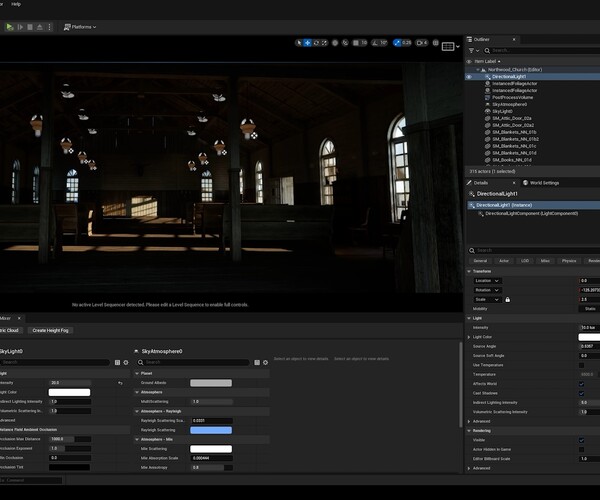This screenshot has width=600, height=500.
Task: Open the play options three-dot menu
Action: [x=49, y=27]
